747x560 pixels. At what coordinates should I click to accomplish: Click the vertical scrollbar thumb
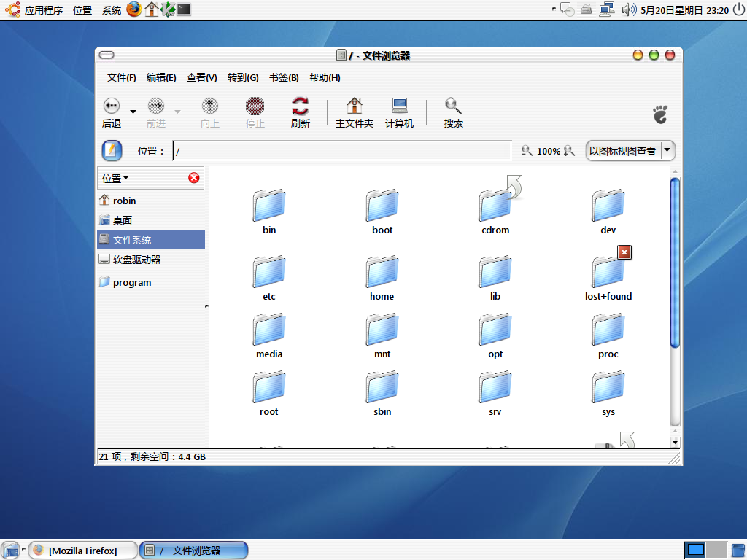[675, 262]
